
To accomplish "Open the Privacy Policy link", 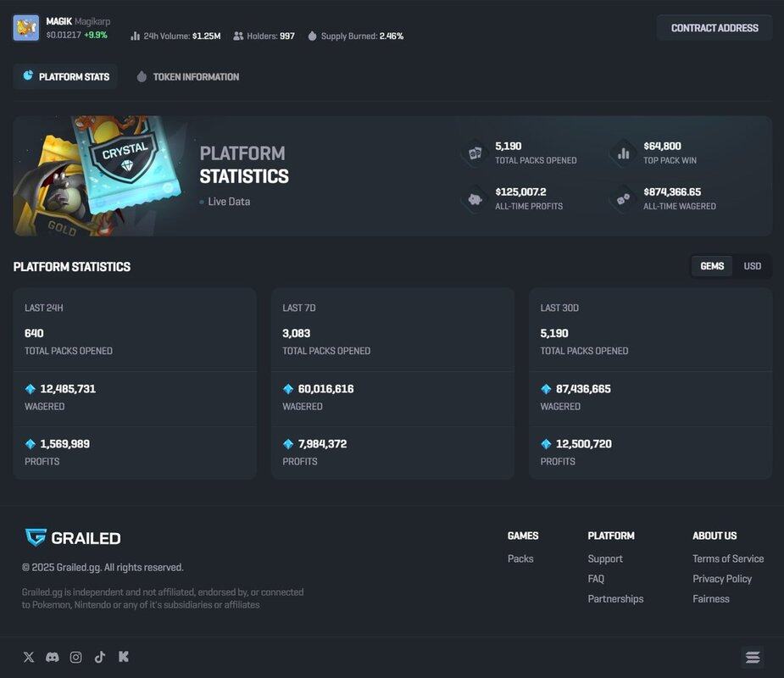I will point(722,579).
